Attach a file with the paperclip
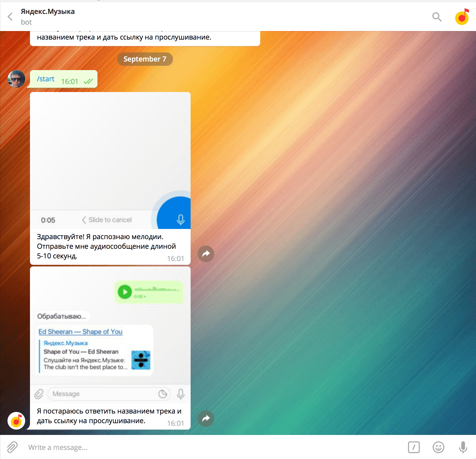 12,447
